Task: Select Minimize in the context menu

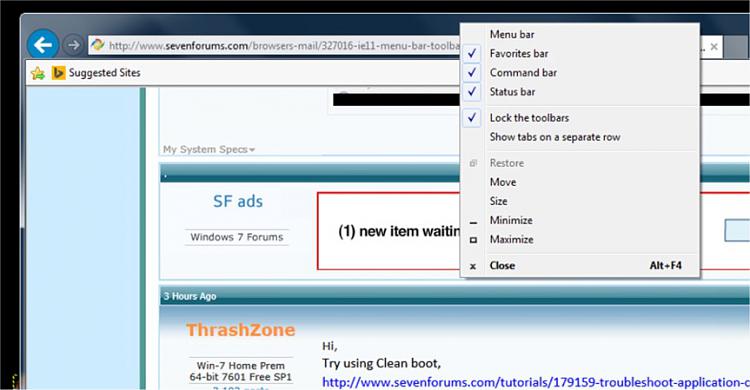Action: click(x=580, y=221)
